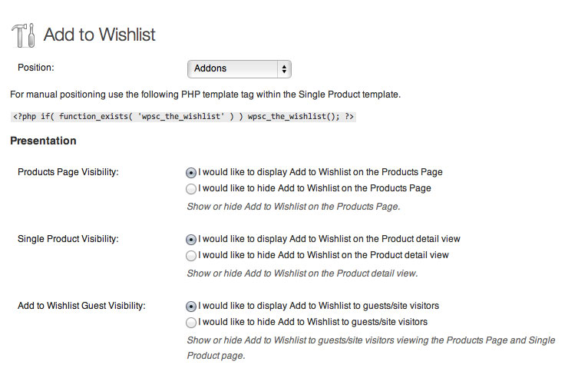Click the Single Product Visibility label
Viewport: 588px width, 388px height.
[x=68, y=239]
